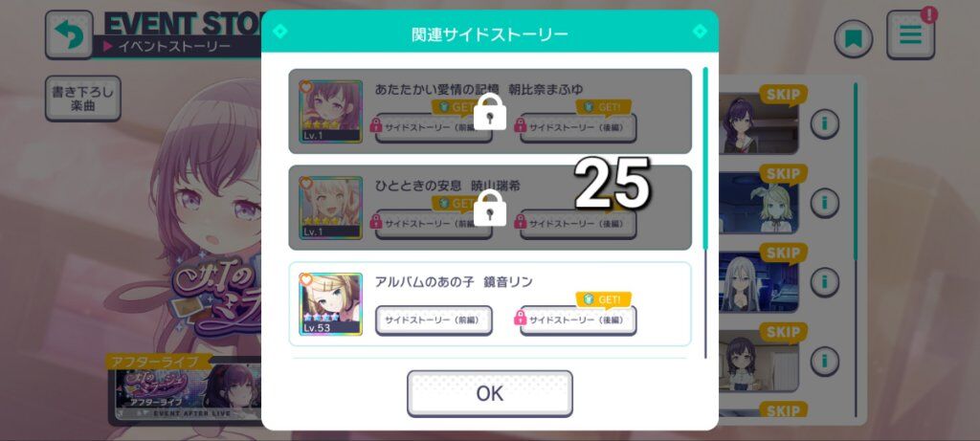Skip the first episode via SKIP tag
Viewport: 980px width, 441px height.
(x=783, y=96)
